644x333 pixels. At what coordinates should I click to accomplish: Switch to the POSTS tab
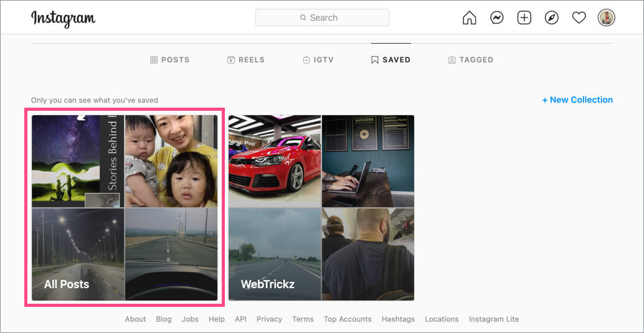tap(169, 60)
